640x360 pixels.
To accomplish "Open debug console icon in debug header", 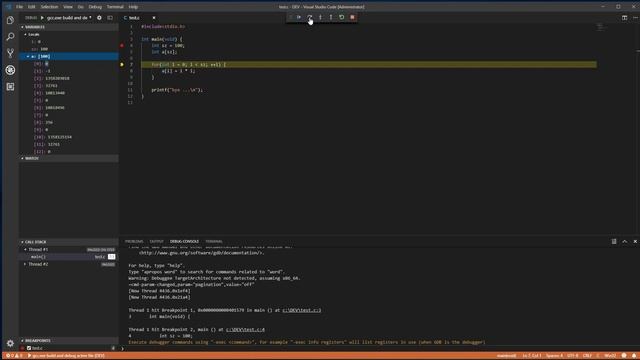I will [110, 18].
